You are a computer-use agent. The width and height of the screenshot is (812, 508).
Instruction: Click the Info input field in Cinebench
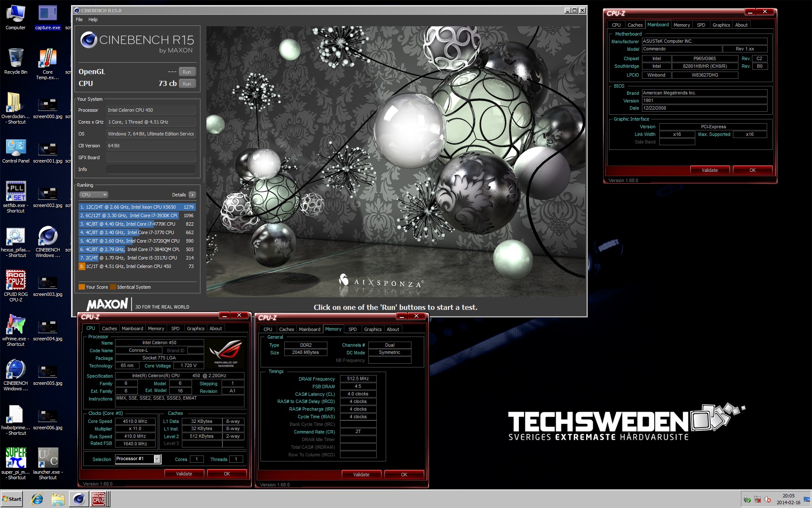click(x=151, y=169)
